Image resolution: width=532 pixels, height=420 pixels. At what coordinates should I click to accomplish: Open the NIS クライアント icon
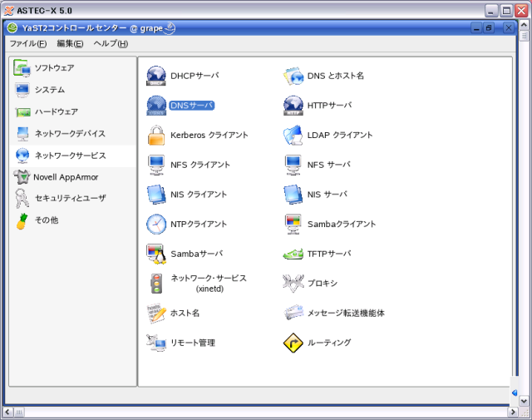(156, 195)
